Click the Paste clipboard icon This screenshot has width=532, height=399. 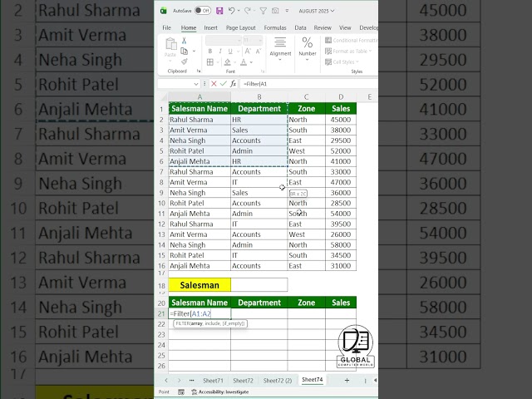point(170,44)
